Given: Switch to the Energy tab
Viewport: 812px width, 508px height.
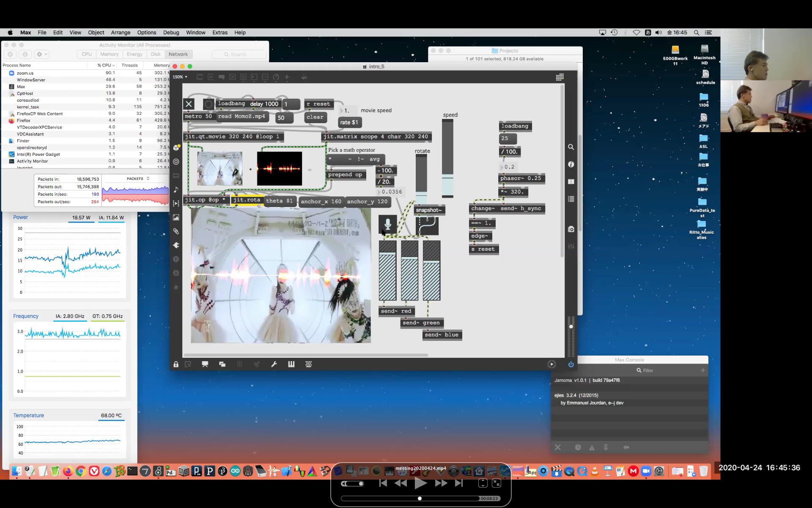Looking at the screenshot, I should point(134,54).
